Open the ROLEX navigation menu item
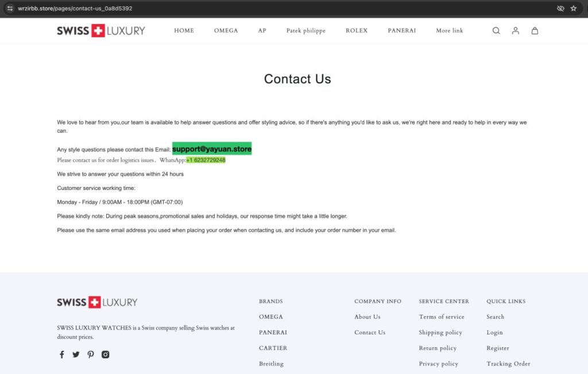 [x=357, y=30]
